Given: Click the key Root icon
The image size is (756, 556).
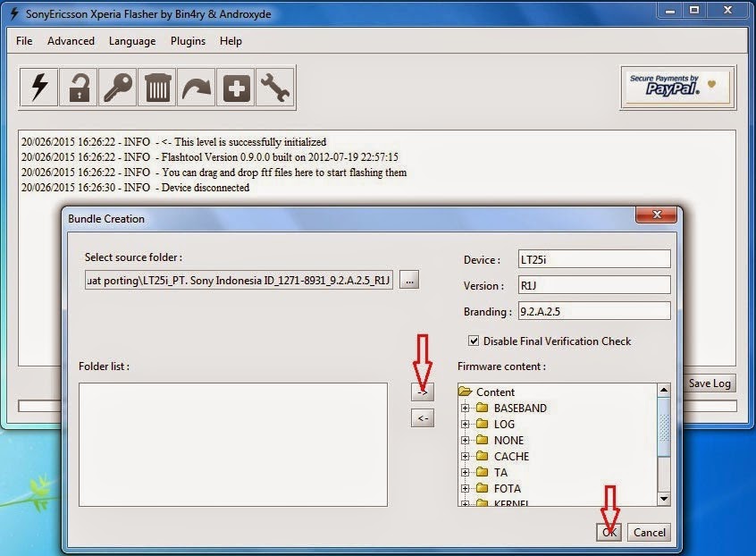Looking at the screenshot, I should coord(118,88).
